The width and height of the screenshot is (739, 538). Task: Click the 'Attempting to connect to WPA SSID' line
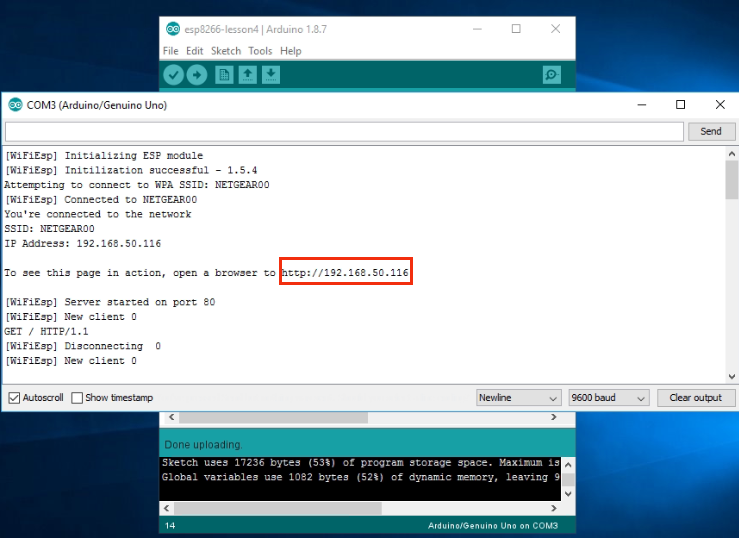click(137, 185)
